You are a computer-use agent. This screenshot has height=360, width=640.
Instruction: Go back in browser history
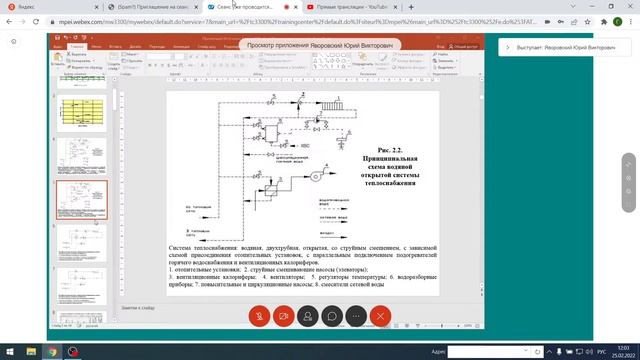[9, 22]
